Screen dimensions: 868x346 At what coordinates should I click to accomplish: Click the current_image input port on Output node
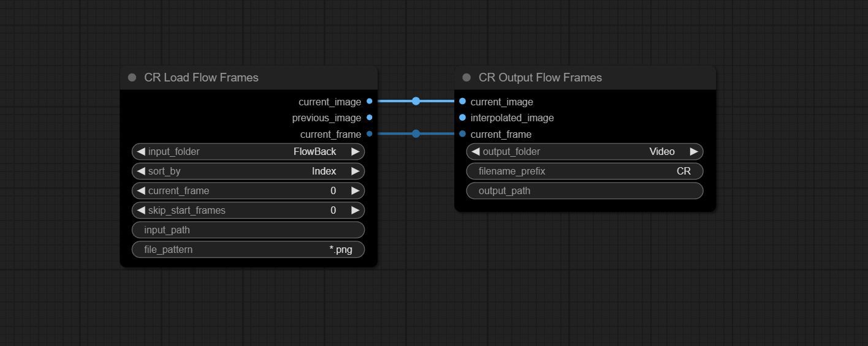point(462,102)
